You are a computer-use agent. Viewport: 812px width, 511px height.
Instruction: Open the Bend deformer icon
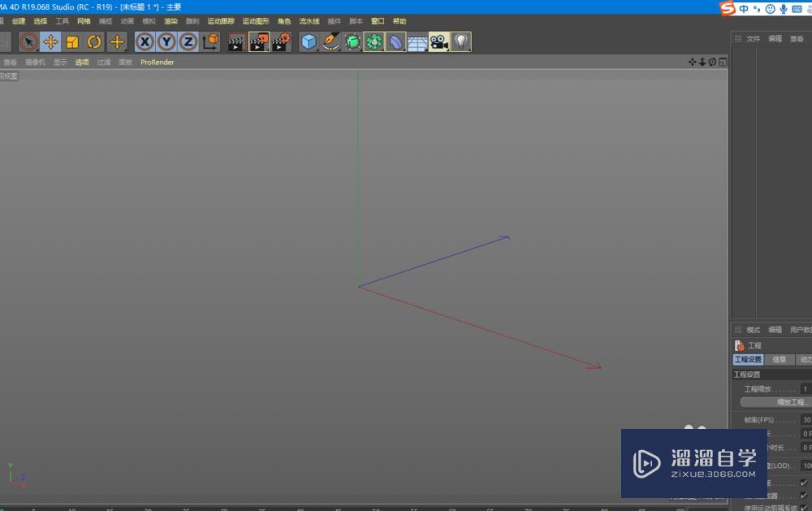click(395, 42)
